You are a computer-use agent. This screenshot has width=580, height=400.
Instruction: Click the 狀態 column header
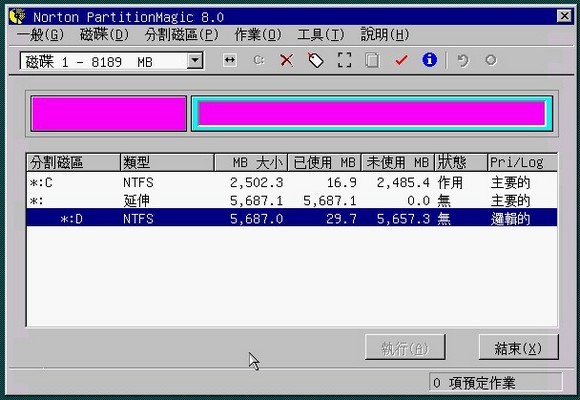[461, 162]
